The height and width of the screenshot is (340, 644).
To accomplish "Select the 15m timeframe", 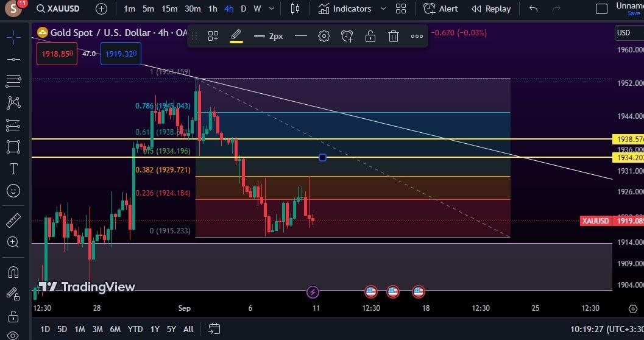I will tap(169, 9).
